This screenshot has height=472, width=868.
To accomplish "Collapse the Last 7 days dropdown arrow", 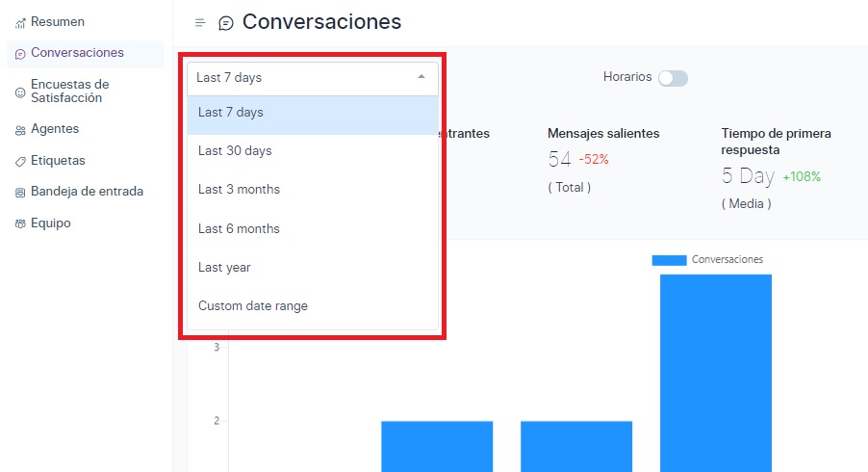I will pos(421,77).
